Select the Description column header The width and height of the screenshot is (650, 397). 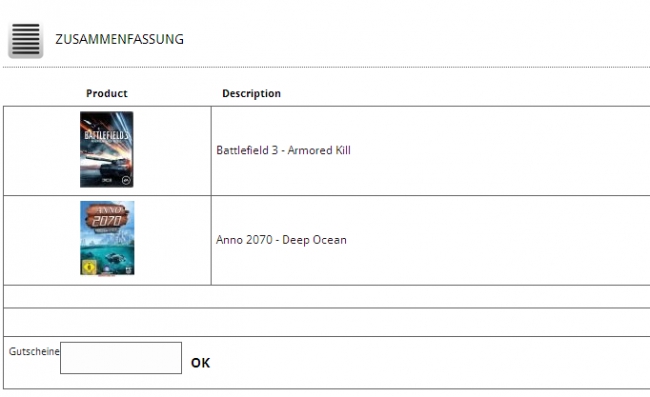point(251,93)
